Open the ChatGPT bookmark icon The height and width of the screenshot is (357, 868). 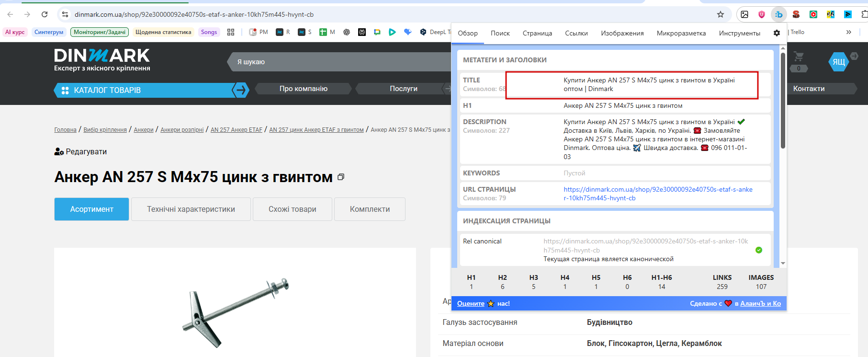347,32
